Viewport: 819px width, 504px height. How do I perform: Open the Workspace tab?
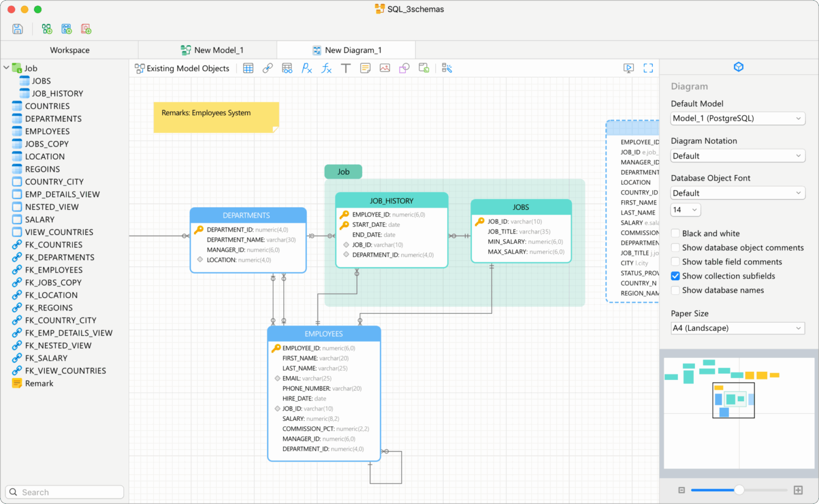click(69, 50)
